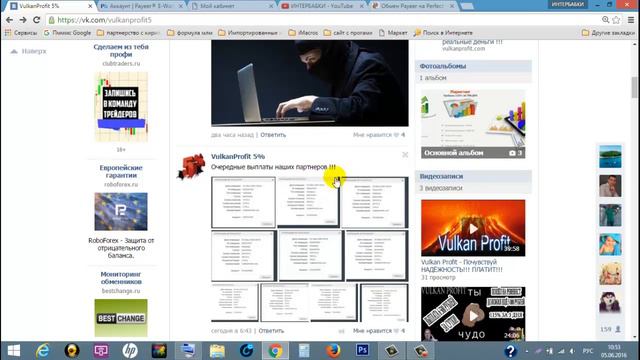The image size is (640, 360).
Task: Close the VulkanProfit 5% tab
Action: (x=90, y=6)
